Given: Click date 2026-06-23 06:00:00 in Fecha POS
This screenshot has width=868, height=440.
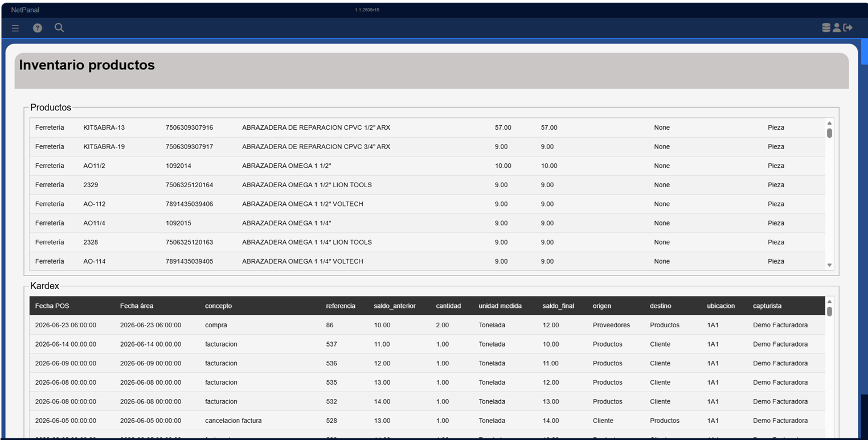Looking at the screenshot, I should tap(65, 325).
